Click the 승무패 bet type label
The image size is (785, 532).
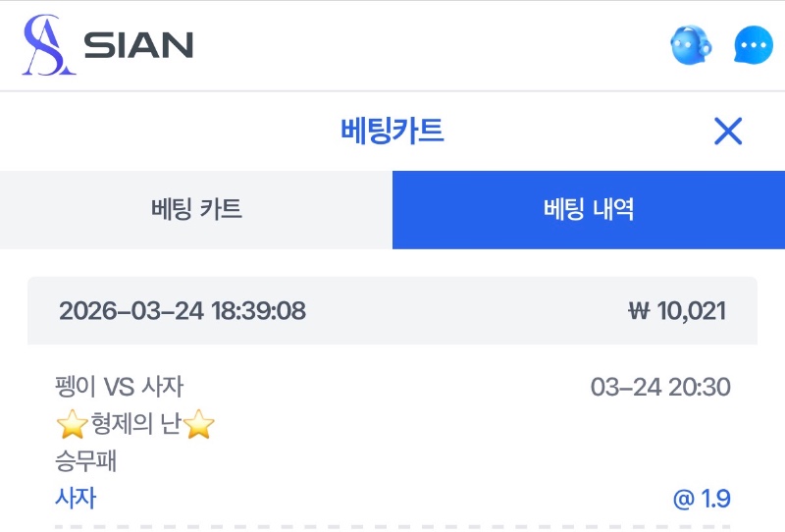(x=86, y=461)
